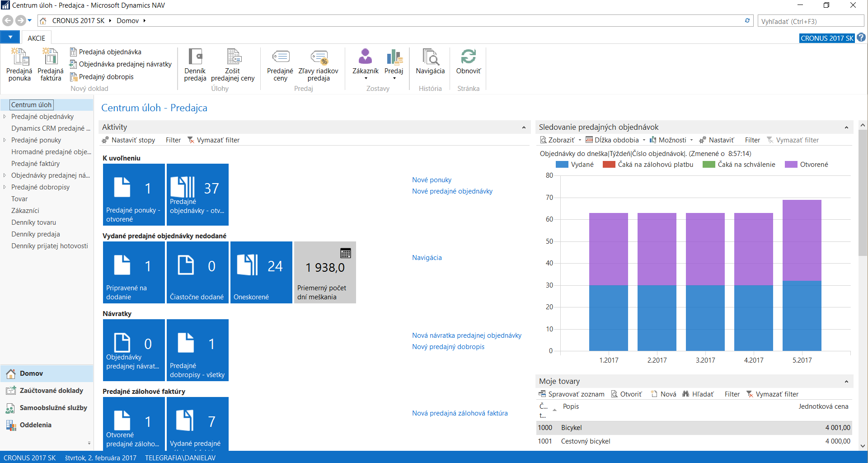
Task: Create a new Predajná ponuka from ribbon
Action: (19, 65)
